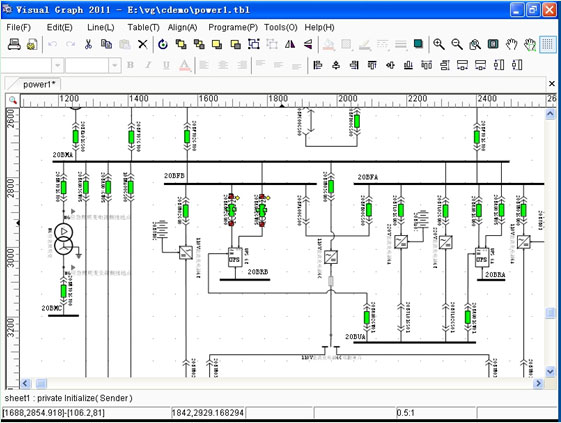The width and height of the screenshot is (561, 423).
Task: Click the group objects icon
Action: (x=254, y=44)
